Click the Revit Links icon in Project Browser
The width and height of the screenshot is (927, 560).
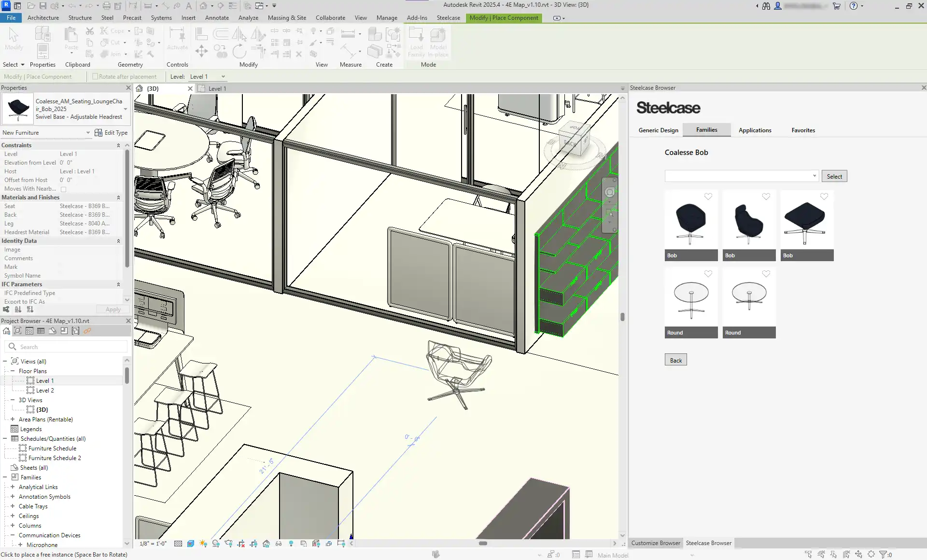pos(87,331)
